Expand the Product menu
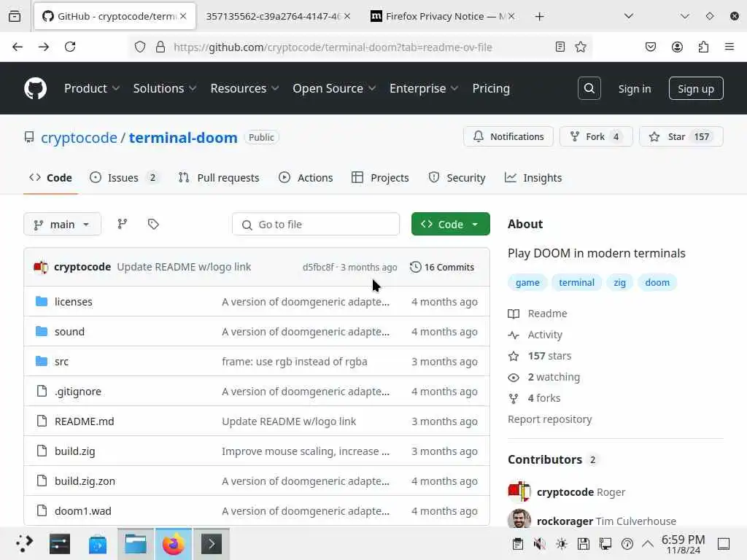The image size is (747, 560). [91, 88]
